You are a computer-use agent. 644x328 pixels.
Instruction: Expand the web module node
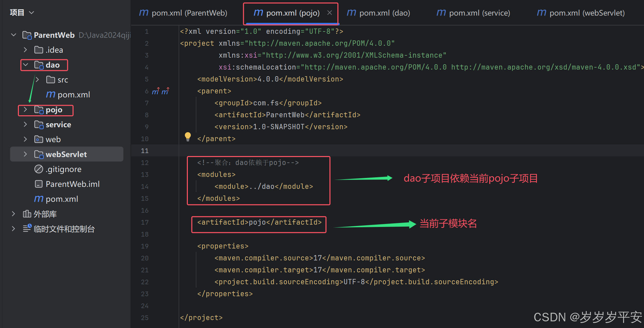(x=26, y=139)
